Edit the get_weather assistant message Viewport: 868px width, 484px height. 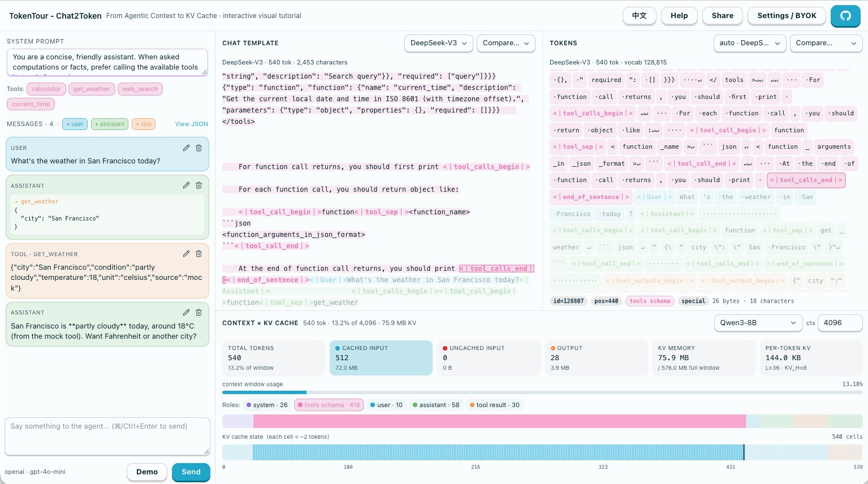[186, 185]
